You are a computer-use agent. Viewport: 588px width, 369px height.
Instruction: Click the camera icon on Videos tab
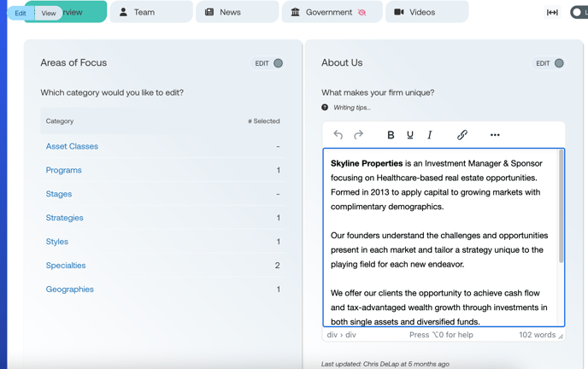pos(399,12)
